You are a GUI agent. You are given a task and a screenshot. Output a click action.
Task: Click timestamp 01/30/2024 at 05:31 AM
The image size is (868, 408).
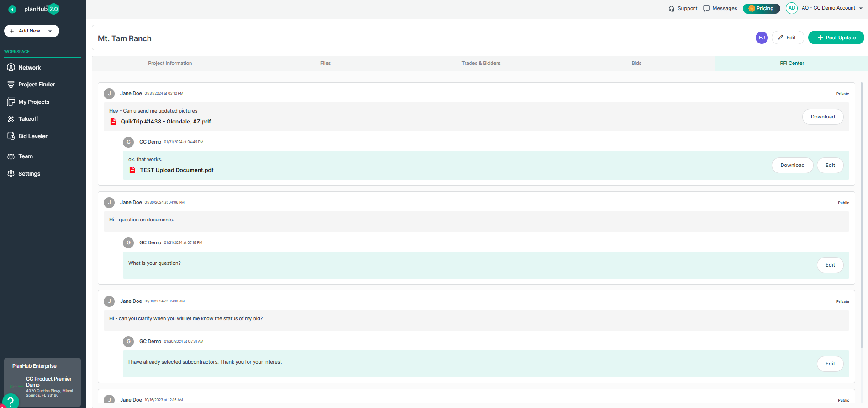(184, 342)
